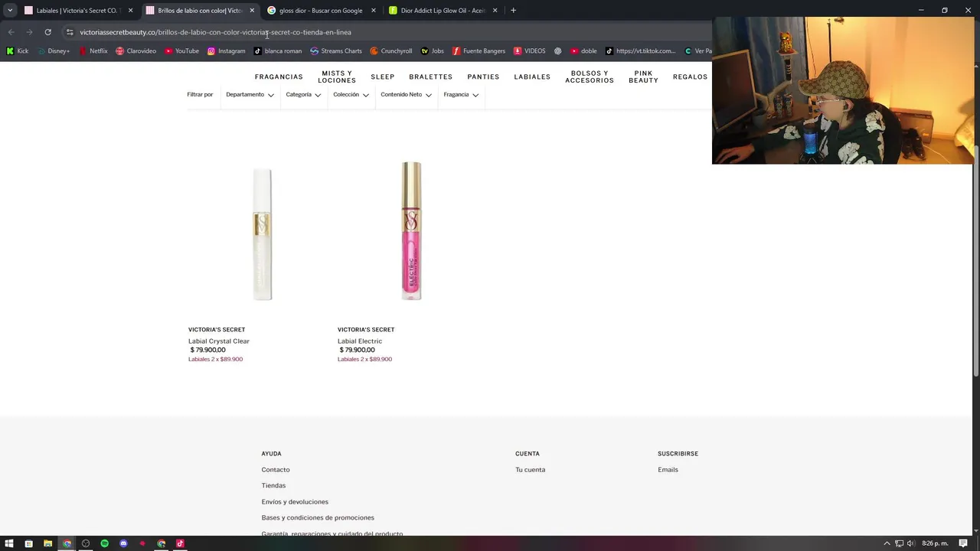
Task: Open Bases y condiciones de promociones link
Action: tap(318, 518)
